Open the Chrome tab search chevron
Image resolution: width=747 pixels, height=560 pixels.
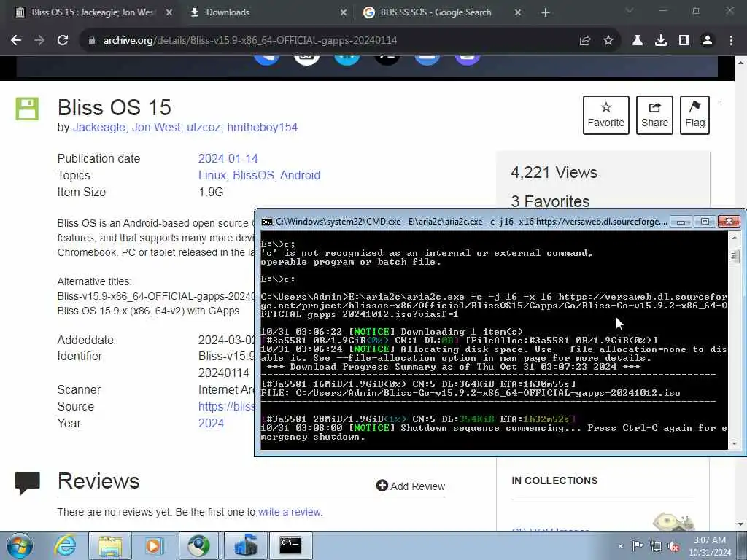(630, 10)
